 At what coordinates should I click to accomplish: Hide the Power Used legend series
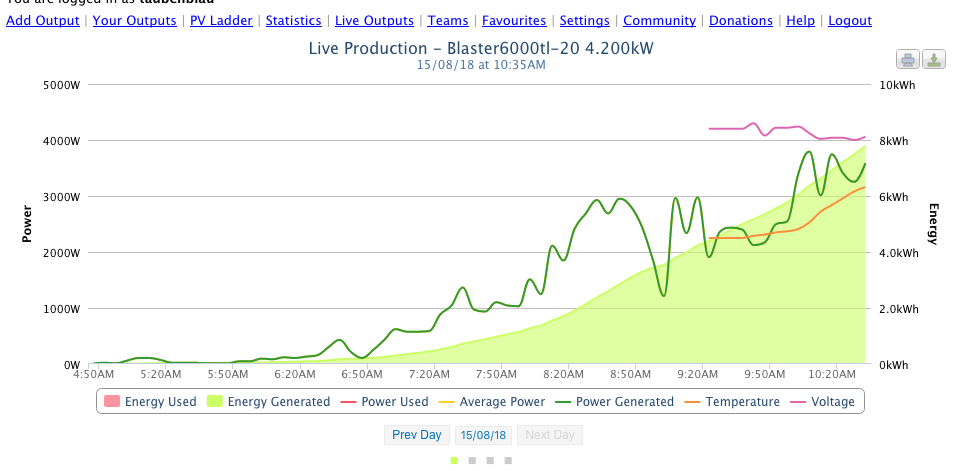coord(385,402)
